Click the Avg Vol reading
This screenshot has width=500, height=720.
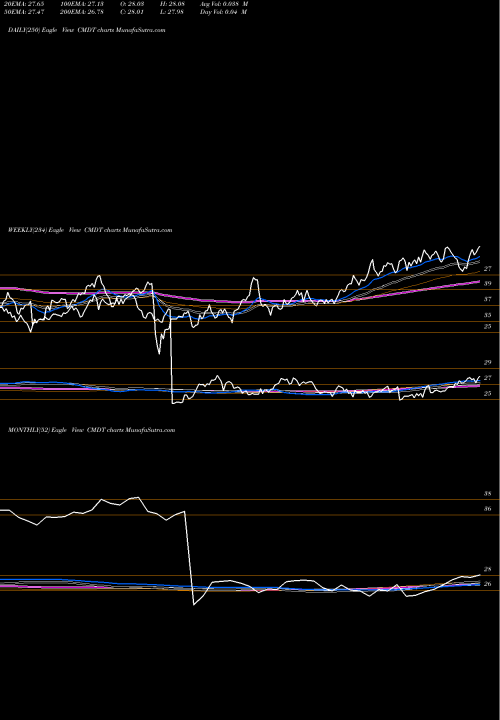[224, 4]
